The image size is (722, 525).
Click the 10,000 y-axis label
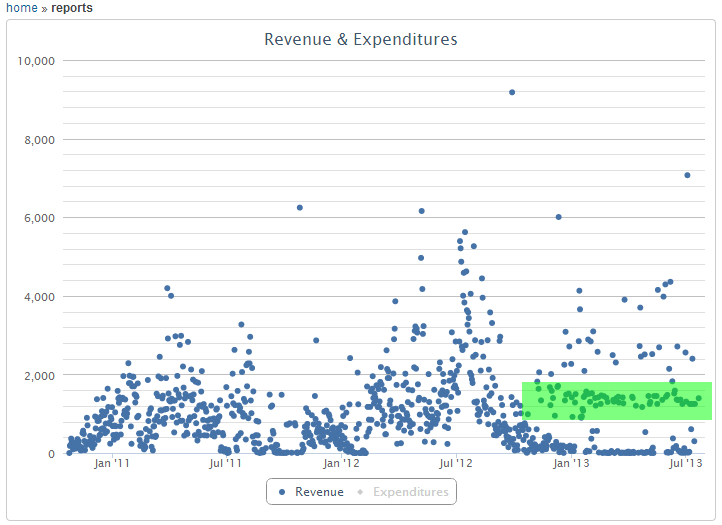pyautogui.click(x=35, y=61)
